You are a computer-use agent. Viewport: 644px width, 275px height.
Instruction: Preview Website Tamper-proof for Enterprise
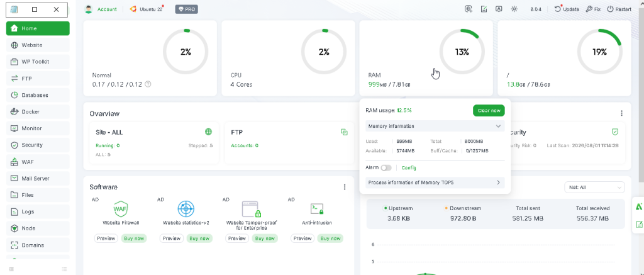[x=237, y=239]
